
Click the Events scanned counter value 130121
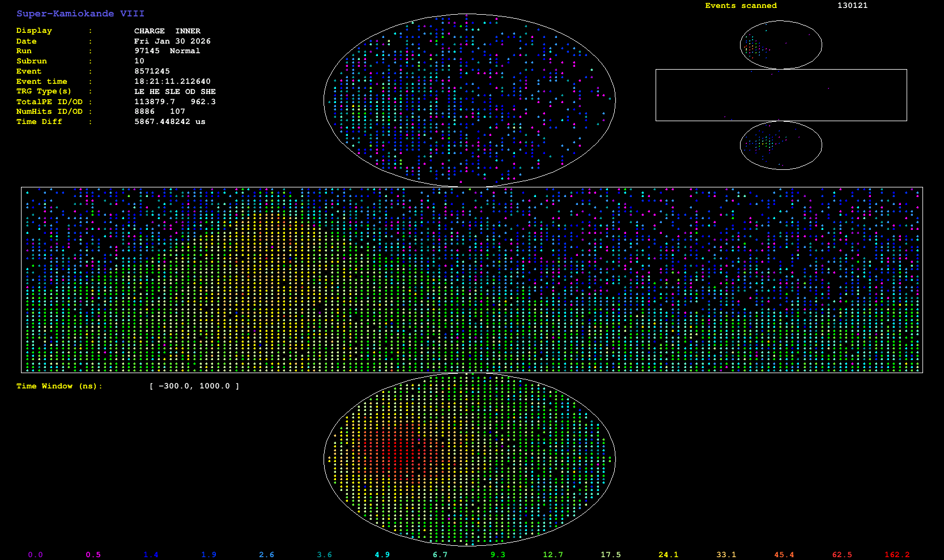(852, 6)
